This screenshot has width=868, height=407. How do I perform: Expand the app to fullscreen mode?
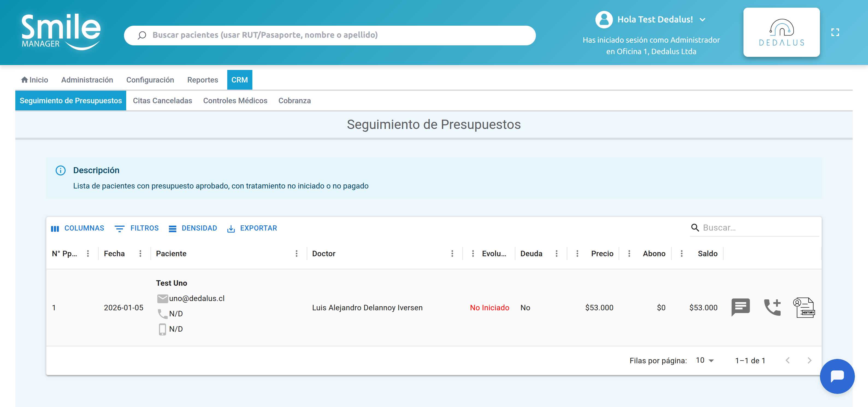(835, 32)
